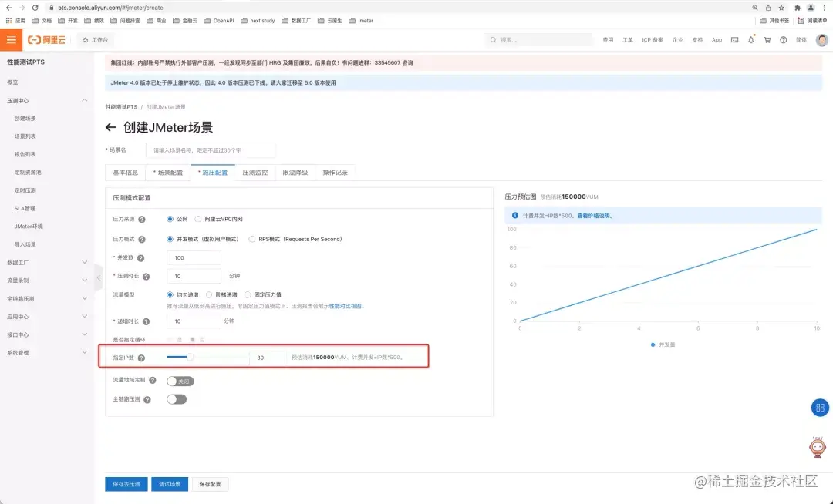833x504 pixels.
Task: Select 公网 pressure source
Action: (x=170, y=219)
